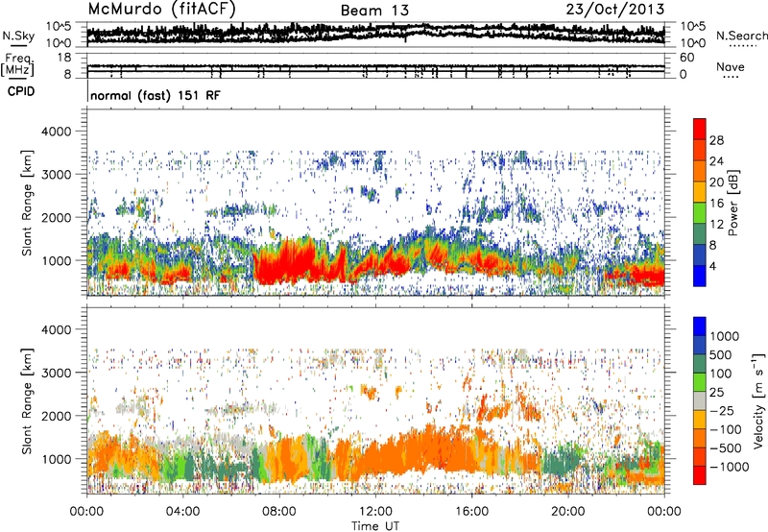
Task: Click the "Beam 13" heading
Action: coord(374,11)
